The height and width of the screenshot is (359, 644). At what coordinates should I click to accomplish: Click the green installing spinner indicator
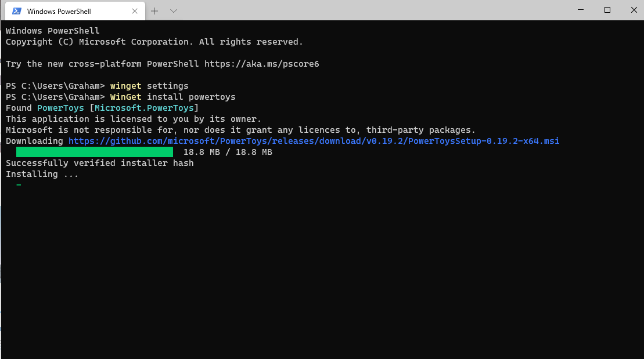pos(19,185)
